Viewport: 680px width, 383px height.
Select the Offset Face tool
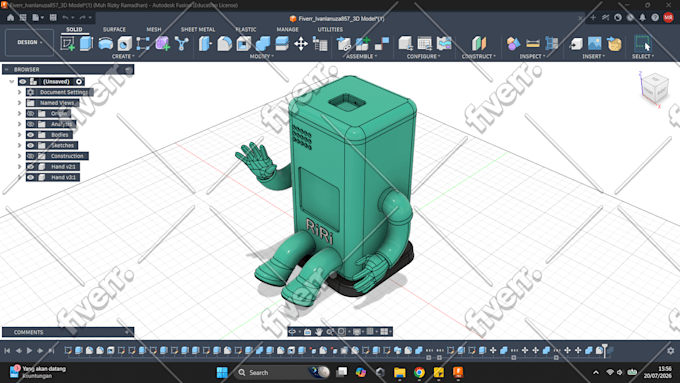pos(282,43)
